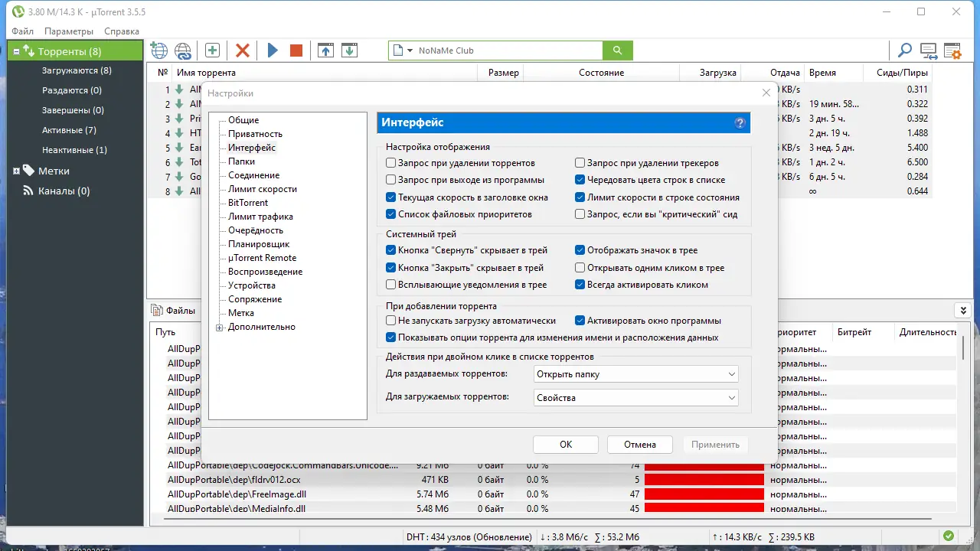Screen dimensions: 980x551
Task: Confirm the settings with the OK button
Action: (566, 445)
